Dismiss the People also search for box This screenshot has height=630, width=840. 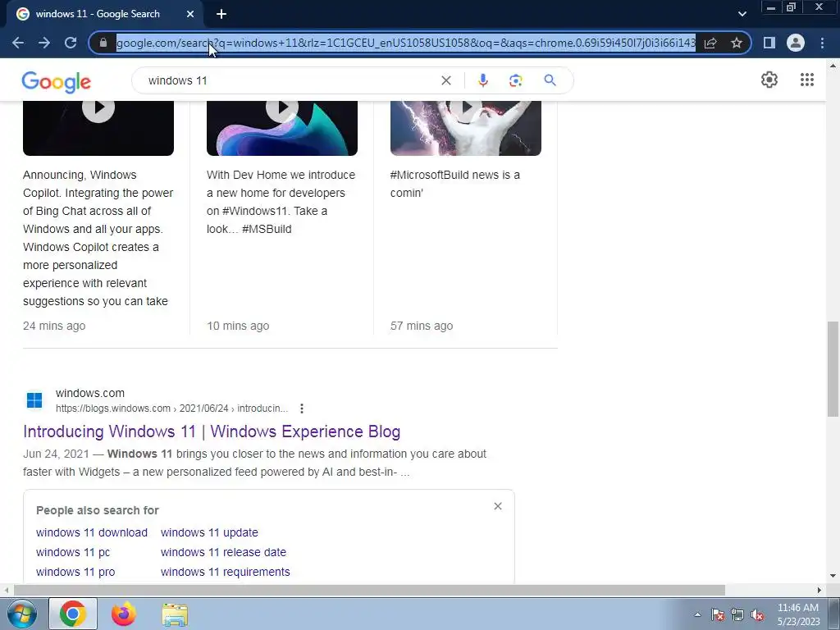(498, 506)
